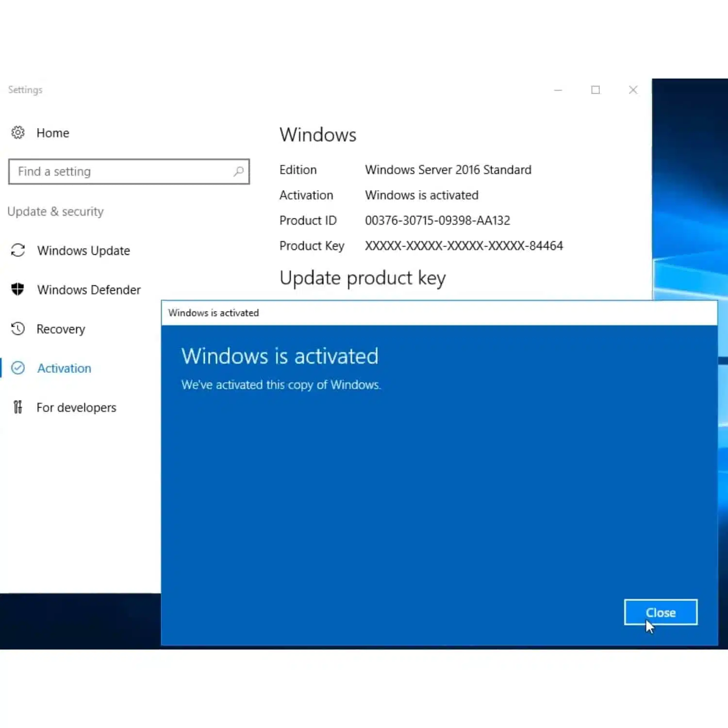Open the Home settings page
728x728 pixels.
coord(53,133)
